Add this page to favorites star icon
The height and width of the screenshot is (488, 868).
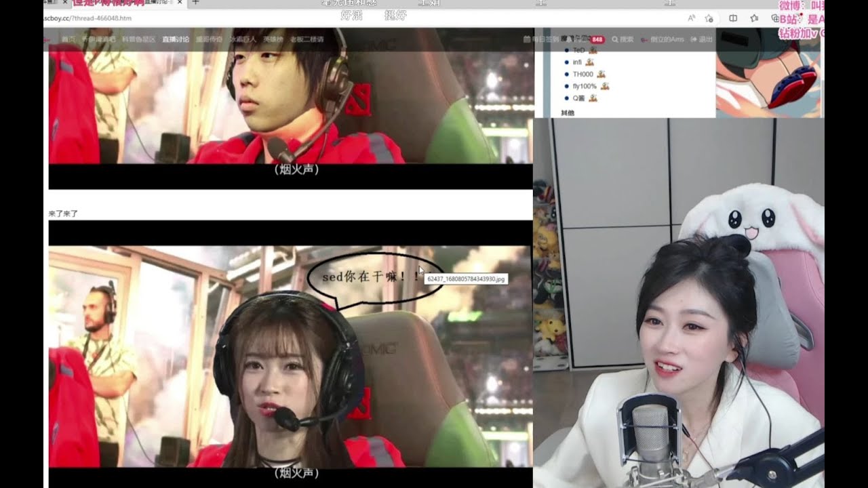[709, 18]
